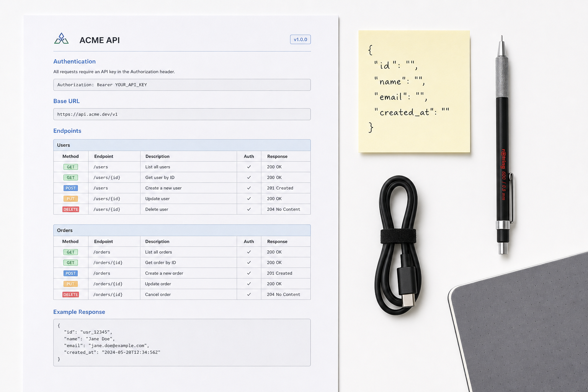
Task: Click the Auth checkmark in Update user row
Action: [x=249, y=199]
